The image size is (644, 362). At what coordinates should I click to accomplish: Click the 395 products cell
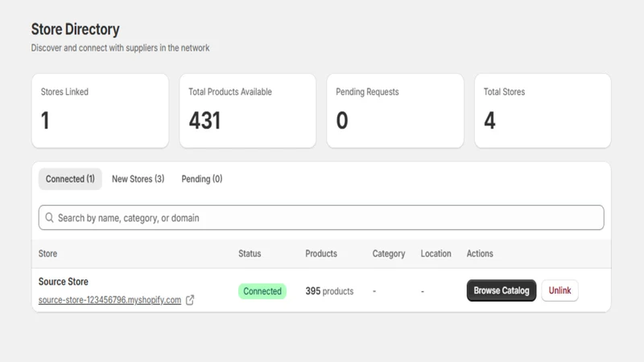[329, 291]
